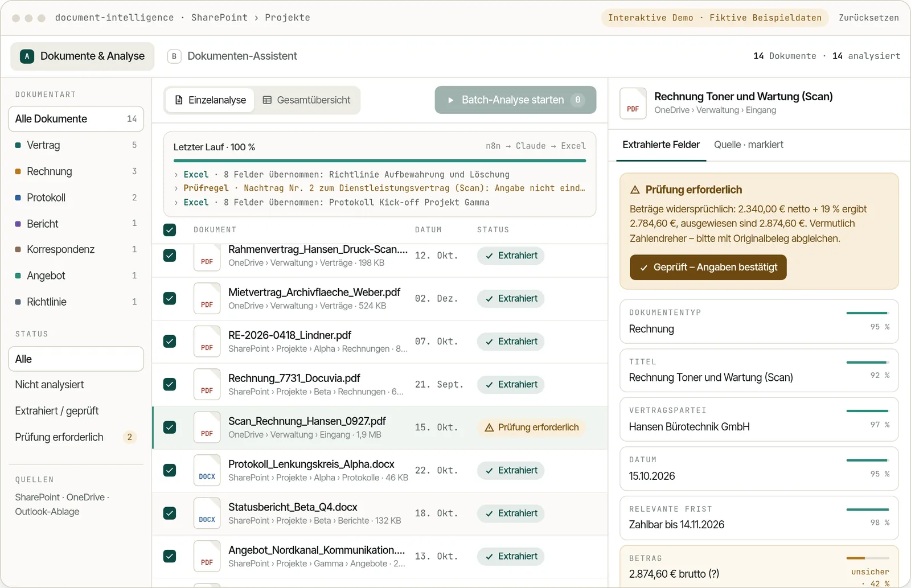Viewport: 911px width, 588px height.
Task: Click the PDF icon of Scan_Rechnung_Hansen_0927.pdf
Action: pyautogui.click(x=207, y=427)
